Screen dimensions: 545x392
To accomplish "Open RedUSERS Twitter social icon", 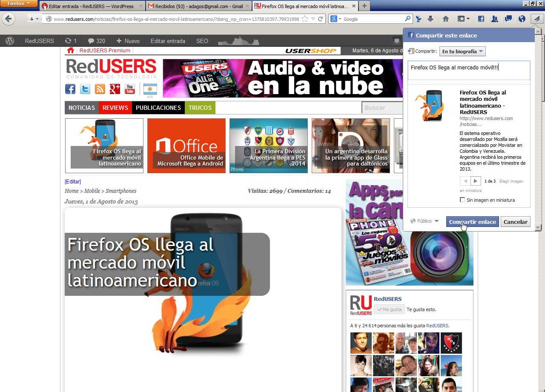I will click(85, 89).
